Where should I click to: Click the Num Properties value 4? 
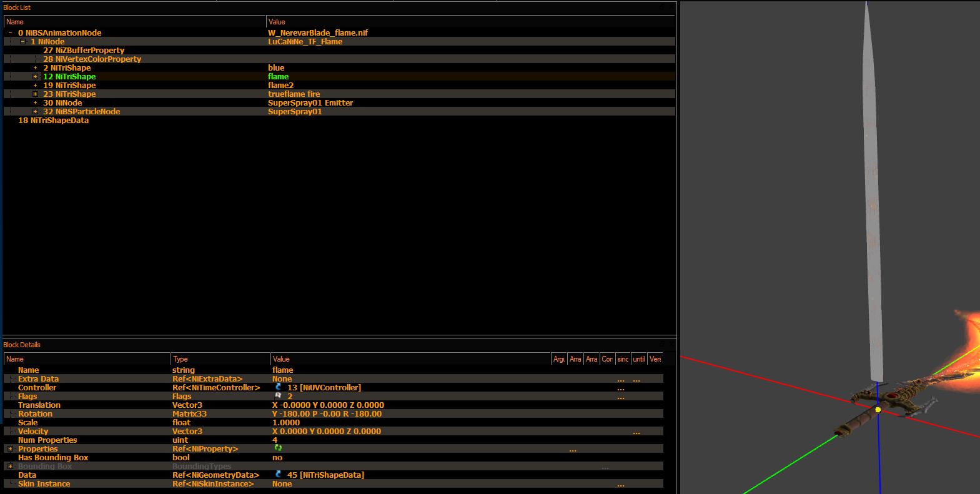click(275, 440)
